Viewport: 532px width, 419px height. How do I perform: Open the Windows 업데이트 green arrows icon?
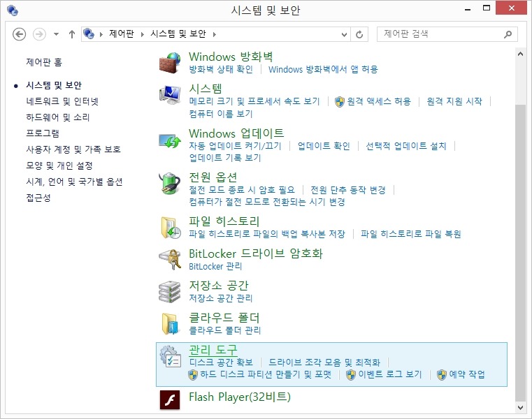coord(170,140)
